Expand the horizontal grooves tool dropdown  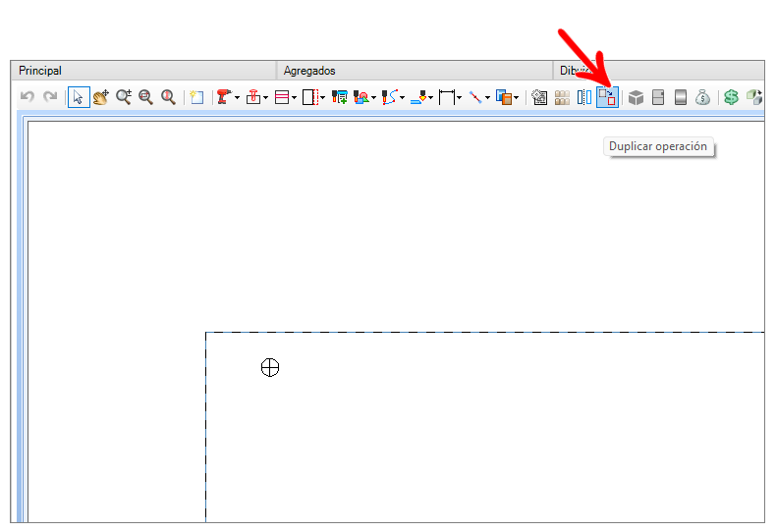pos(294,98)
